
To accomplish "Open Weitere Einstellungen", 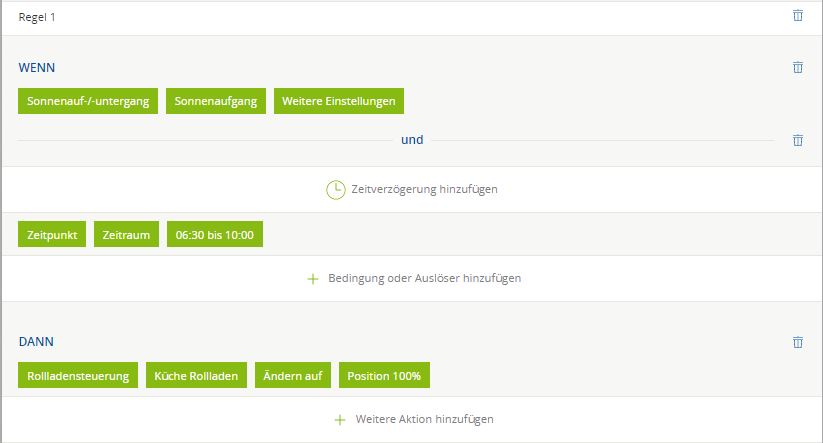I will (x=339, y=102).
